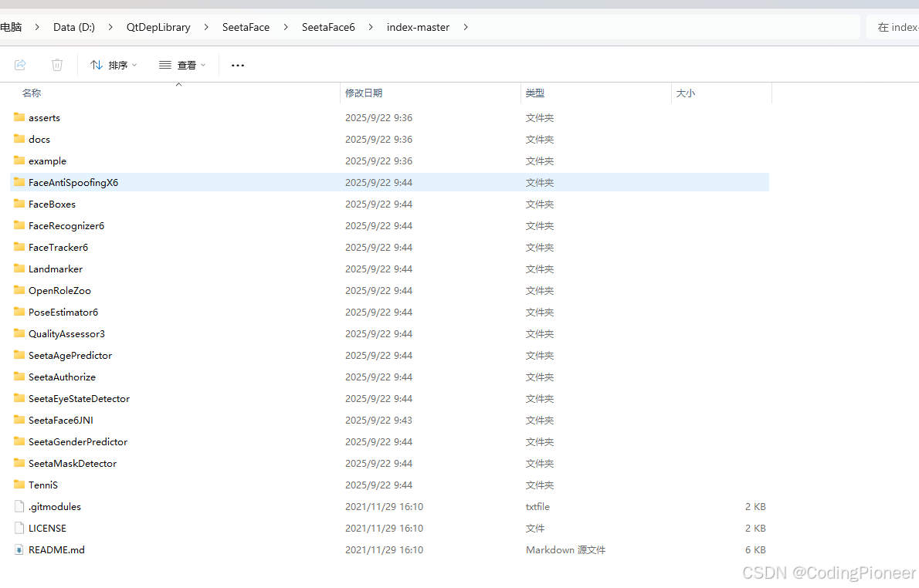Select the OpenRoleZoo folder icon
The width and height of the screenshot is (919, 588).
point(19,290)
